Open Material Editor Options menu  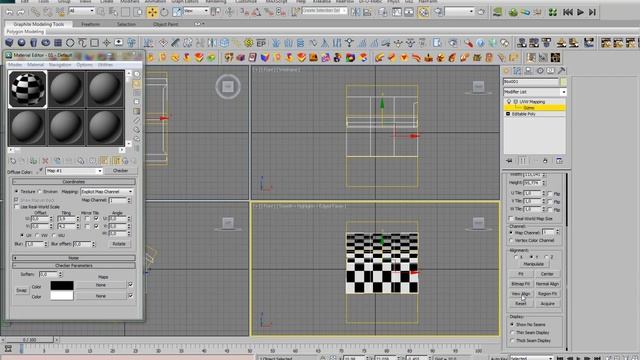84,65
